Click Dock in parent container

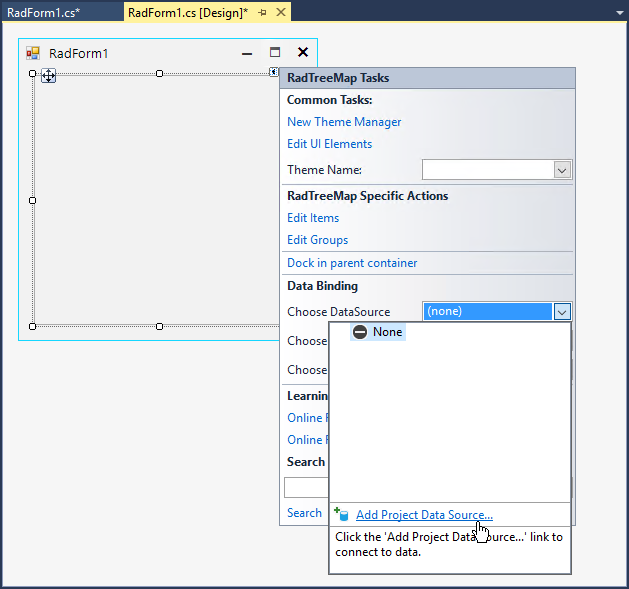(x=352, y=263)
